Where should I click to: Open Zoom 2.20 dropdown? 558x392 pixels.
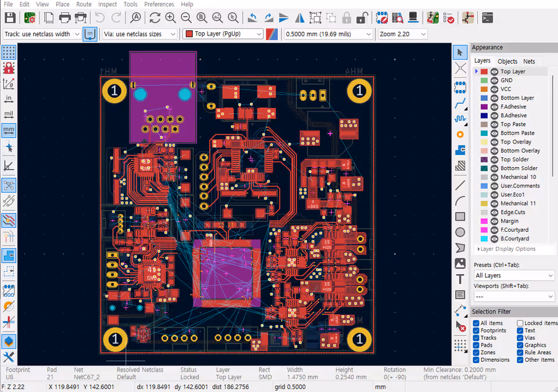pyautogui.click(x=402, y=34)
